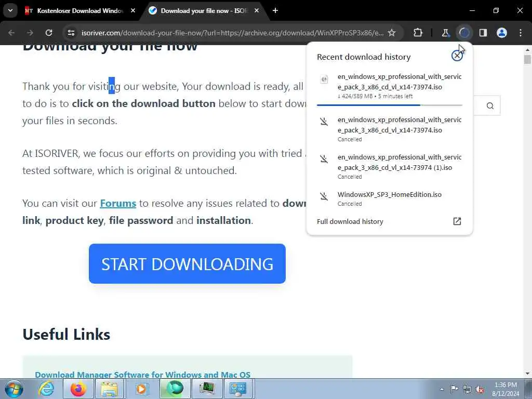The width and height of the screenshot is (532, 399).
Task: Click the Useful Links heading
Action: click(x=66, y=334)
